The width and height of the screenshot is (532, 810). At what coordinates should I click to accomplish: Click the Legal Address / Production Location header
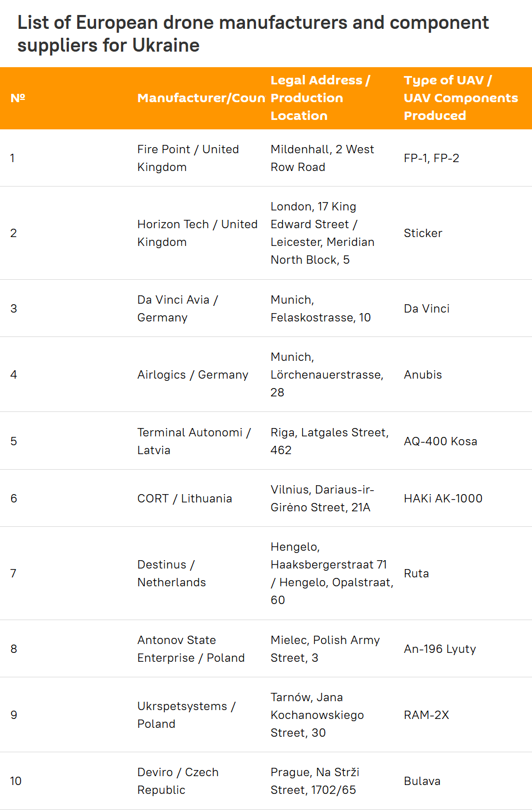tap(321, 98)
